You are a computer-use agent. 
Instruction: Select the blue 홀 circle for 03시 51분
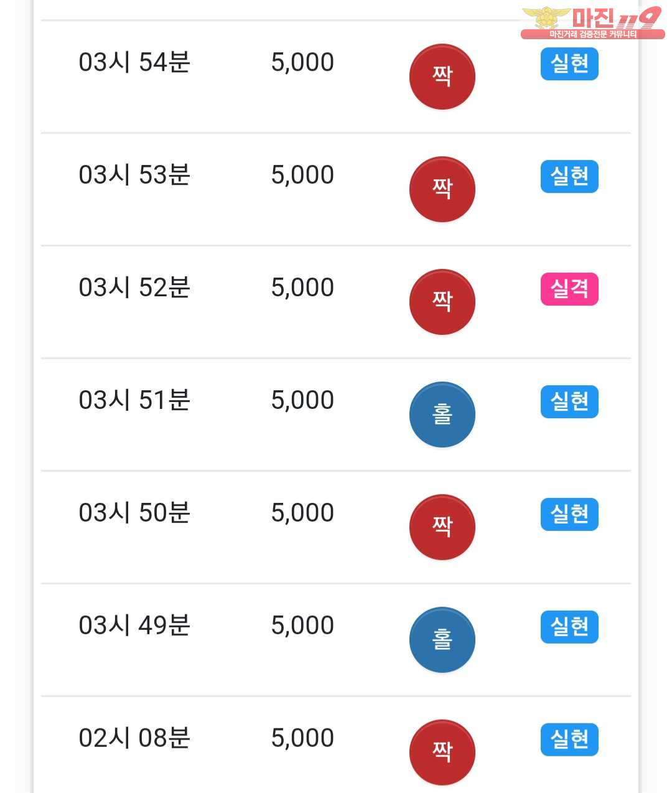pos(442,415)
